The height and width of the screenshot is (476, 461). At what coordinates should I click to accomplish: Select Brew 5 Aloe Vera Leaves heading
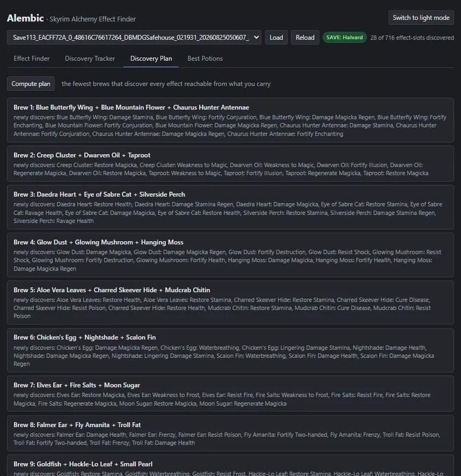(x=112, y=290)
